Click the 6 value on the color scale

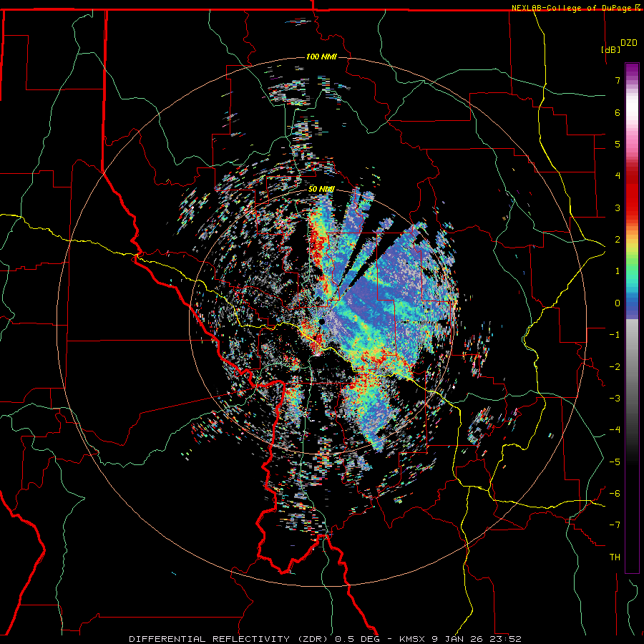(x=618, y=112)
